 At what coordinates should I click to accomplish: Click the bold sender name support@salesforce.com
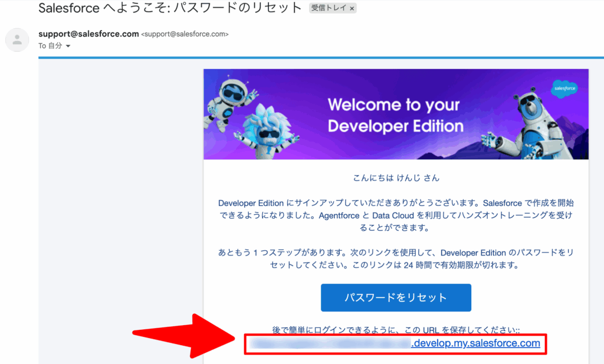[88, 34]
